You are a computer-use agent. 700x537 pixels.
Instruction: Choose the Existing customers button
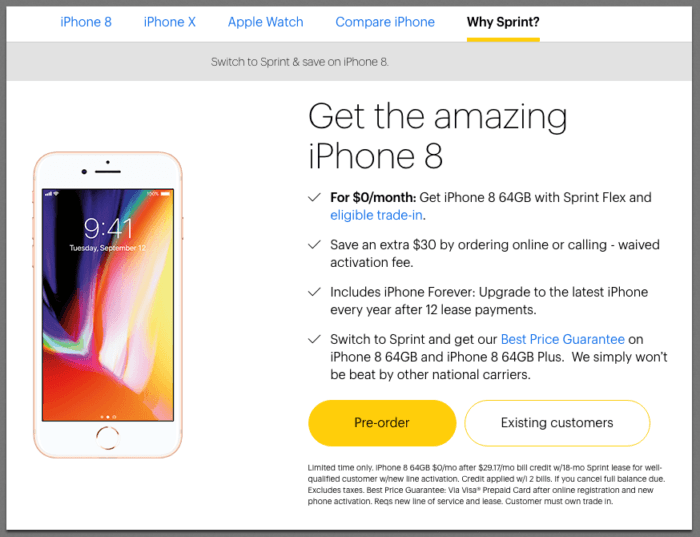point(557,423)
